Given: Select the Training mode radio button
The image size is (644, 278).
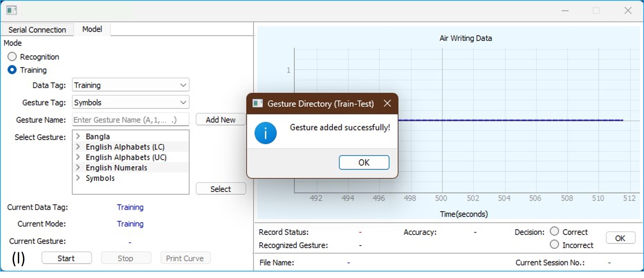Looking at the screenshot, I should (x=12, y=70).
